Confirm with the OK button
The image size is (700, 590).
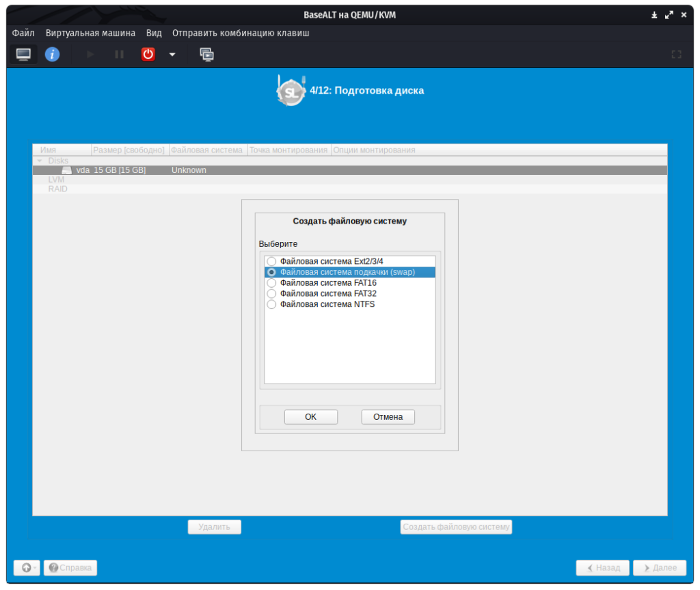point(310,417)
